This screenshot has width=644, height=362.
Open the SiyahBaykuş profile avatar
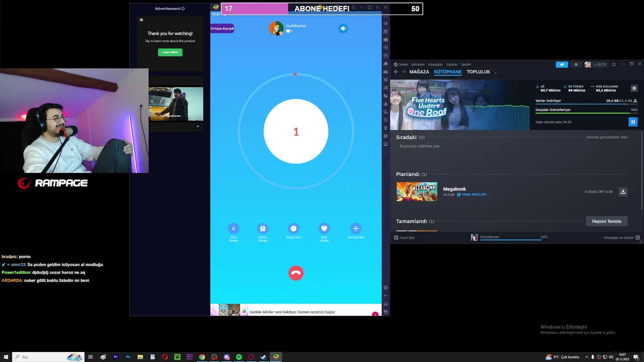tap(276, 29)
